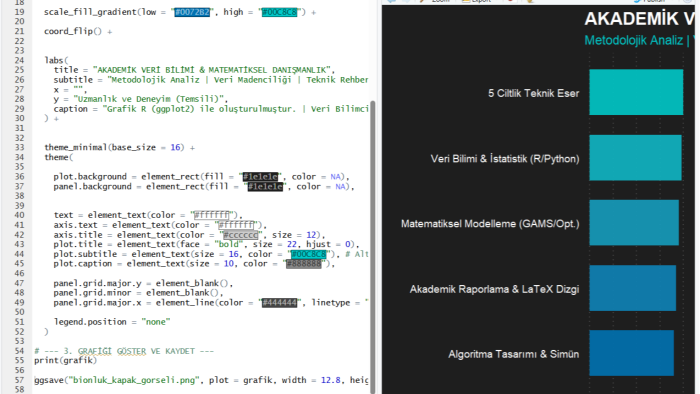700x394 pixels.
Task: Click the #cccccc color on the axis.title line
Action: coord(241,235)
